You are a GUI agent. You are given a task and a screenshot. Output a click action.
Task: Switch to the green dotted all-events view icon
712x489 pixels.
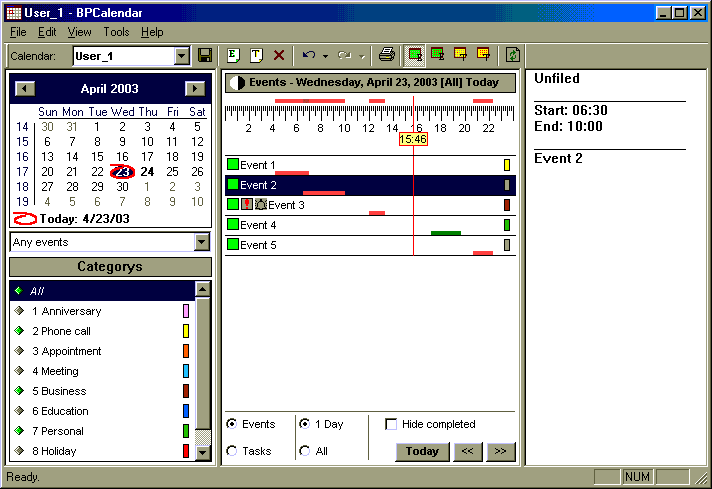click(437, 55)
